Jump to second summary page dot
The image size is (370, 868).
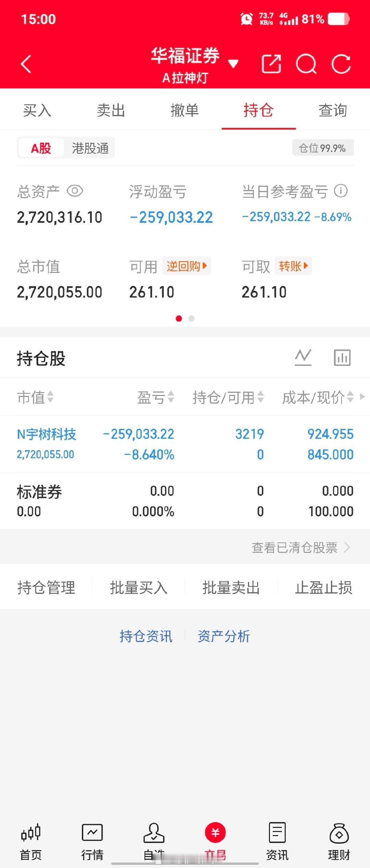click(x=192, y=318)
